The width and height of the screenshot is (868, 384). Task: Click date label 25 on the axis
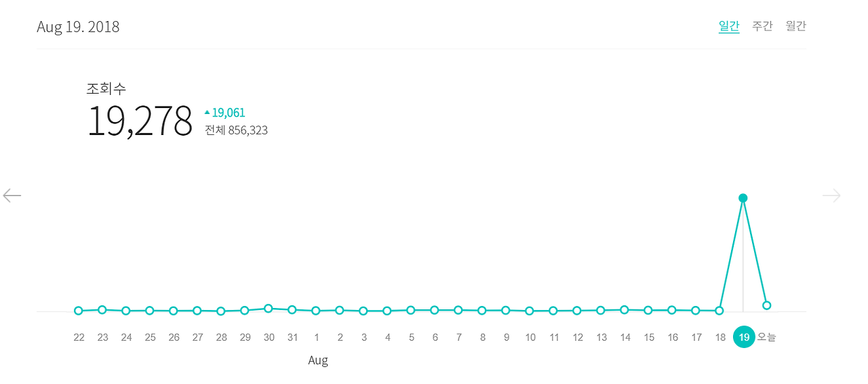coord(150,337)
